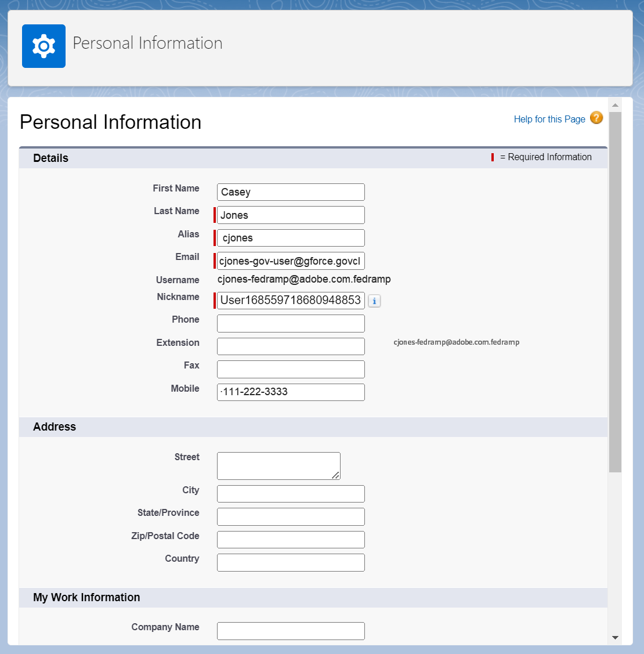Open the orange Help question mark icon
644x654 pixels.
tap(596, 118)
